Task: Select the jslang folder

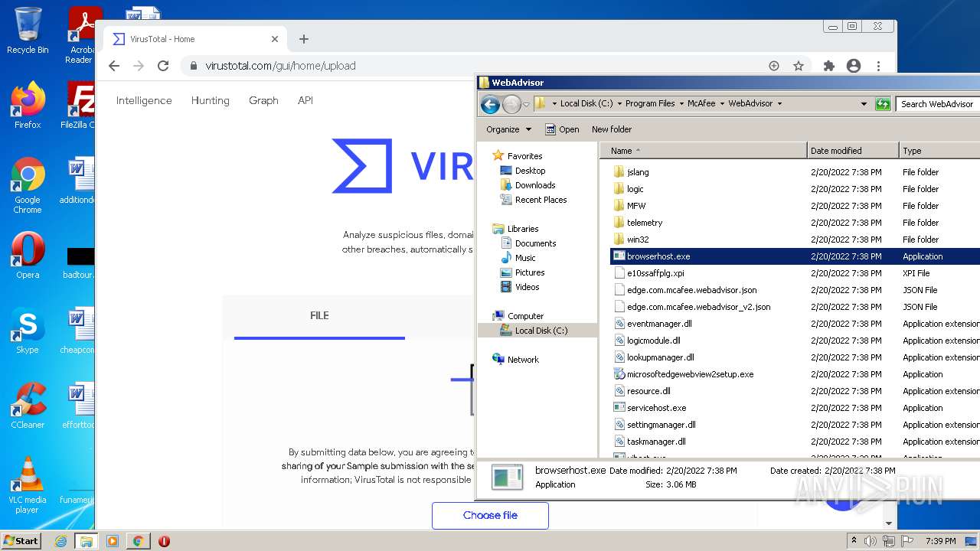Action: pos(638,172)
